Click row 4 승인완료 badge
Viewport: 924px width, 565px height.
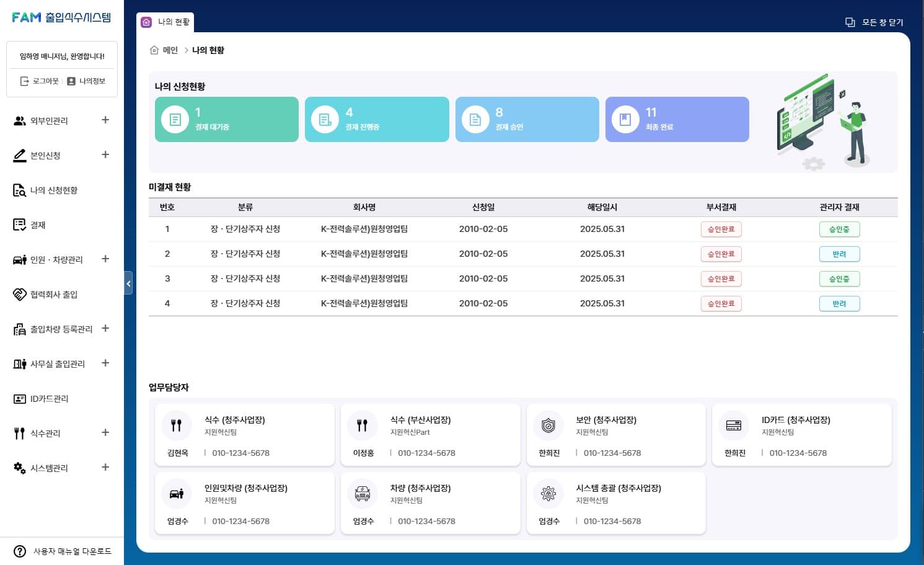721,304
